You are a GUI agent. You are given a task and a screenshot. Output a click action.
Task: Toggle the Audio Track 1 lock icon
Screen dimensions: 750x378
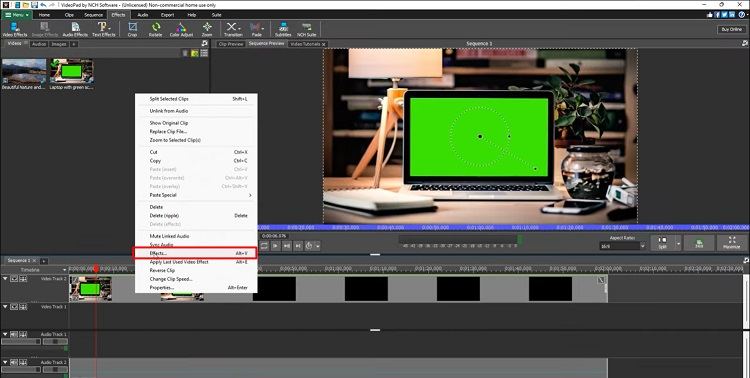coord(22,334)
